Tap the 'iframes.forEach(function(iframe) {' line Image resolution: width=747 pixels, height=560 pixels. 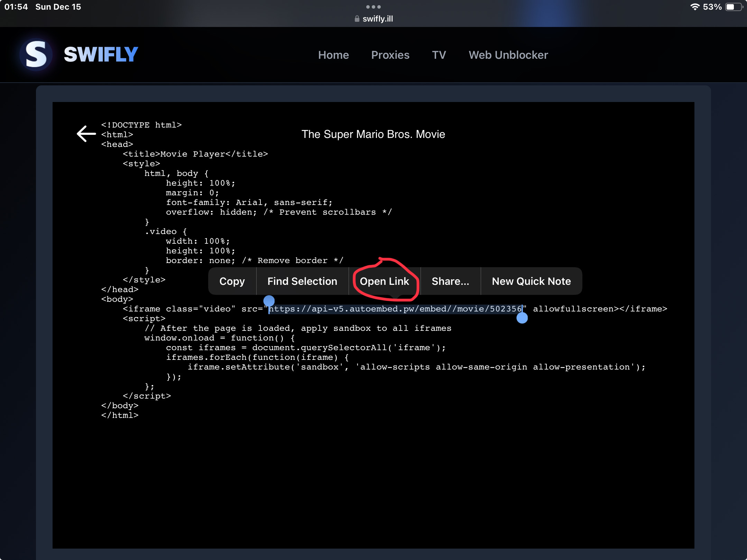(257, 357)
